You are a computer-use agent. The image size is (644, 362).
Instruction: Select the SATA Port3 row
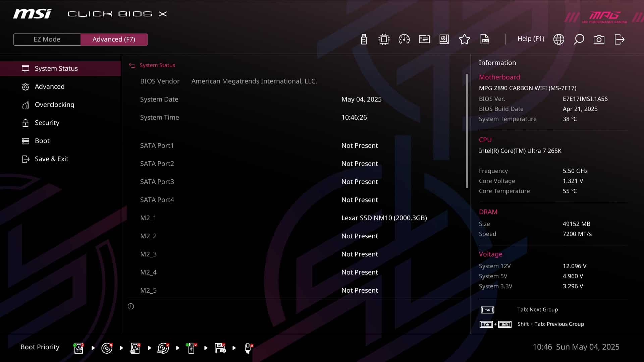pyautogui.click(x=295, y=182)
